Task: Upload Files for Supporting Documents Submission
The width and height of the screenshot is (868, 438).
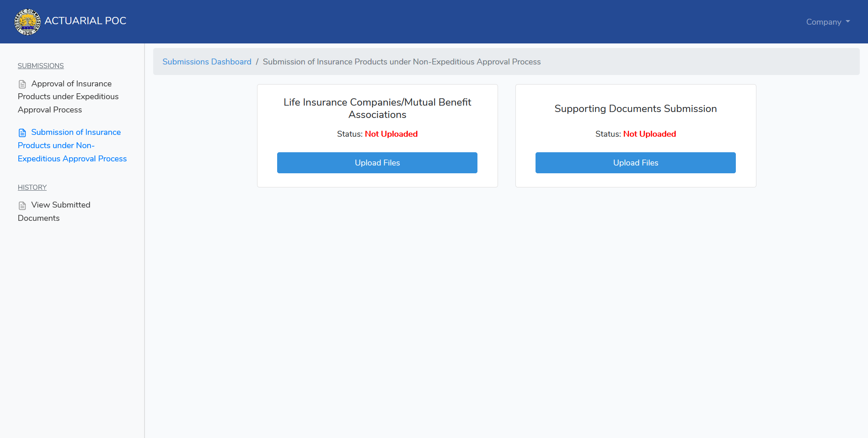Action: point(636,163)
